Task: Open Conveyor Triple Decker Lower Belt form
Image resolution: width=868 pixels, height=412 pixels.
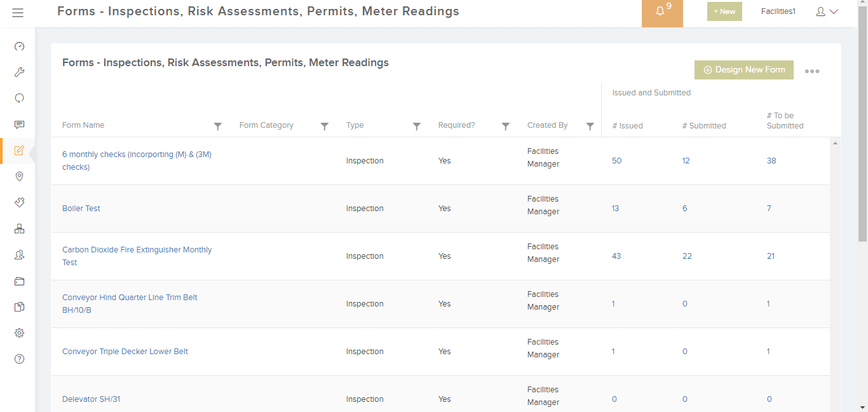Action: click(x=125, y=352)
